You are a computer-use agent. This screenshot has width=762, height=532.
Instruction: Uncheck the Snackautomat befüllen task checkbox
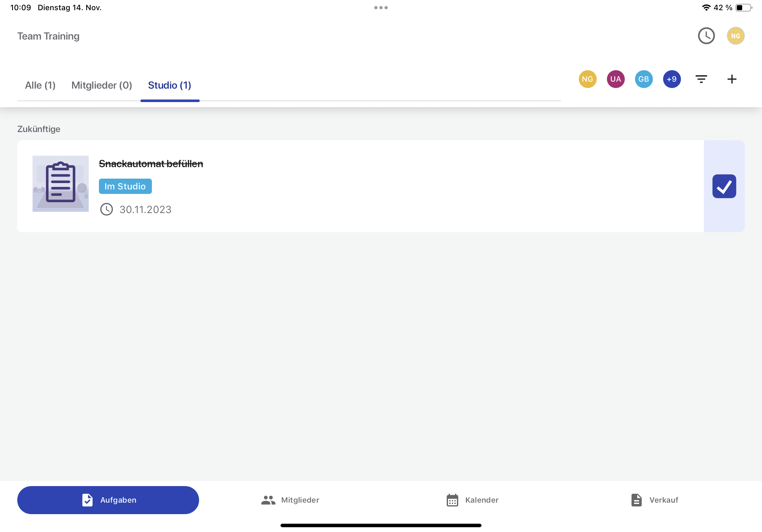tap(724, 186)
